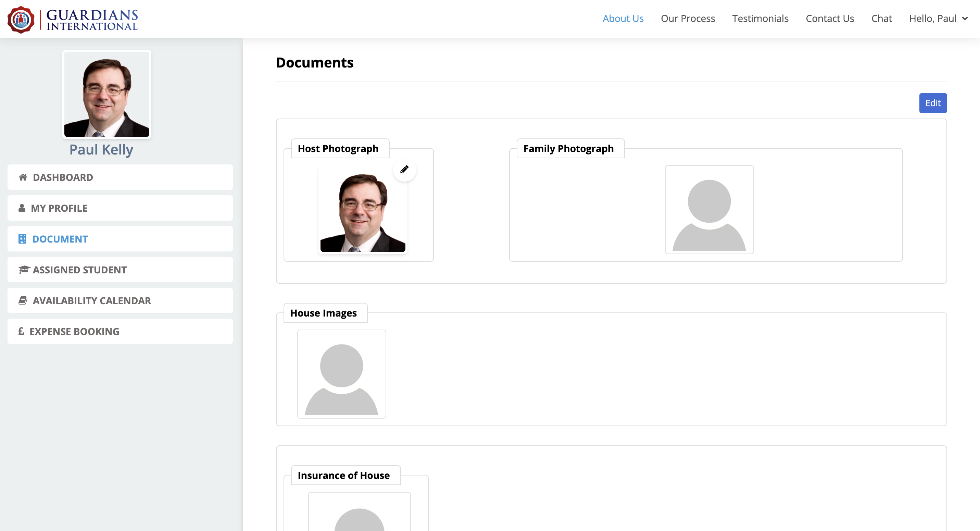Click the My Profile person icon
This screenshot has height=531, width=980.
click(x=22, y=208)
